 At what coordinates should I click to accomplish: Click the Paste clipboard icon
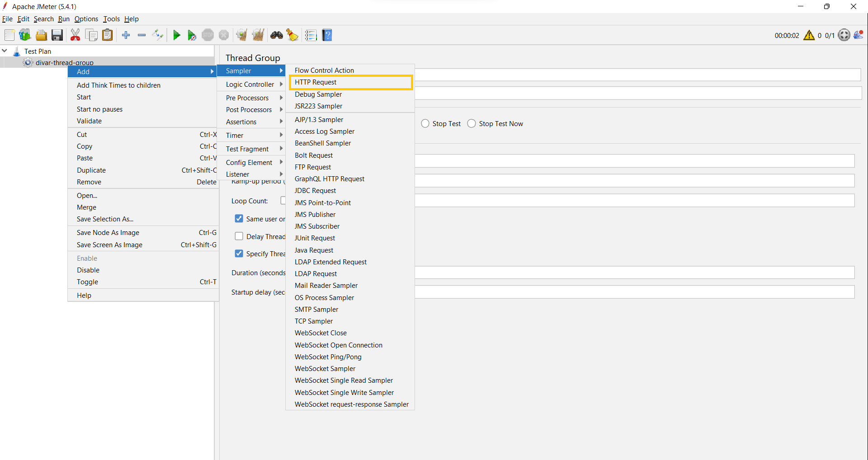[x=107, y=35]
